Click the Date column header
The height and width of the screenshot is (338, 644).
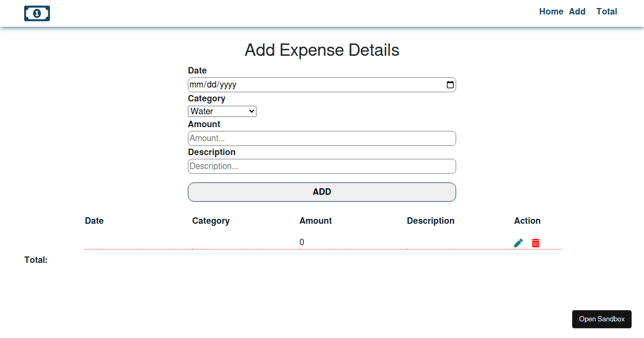click(94, 221)
